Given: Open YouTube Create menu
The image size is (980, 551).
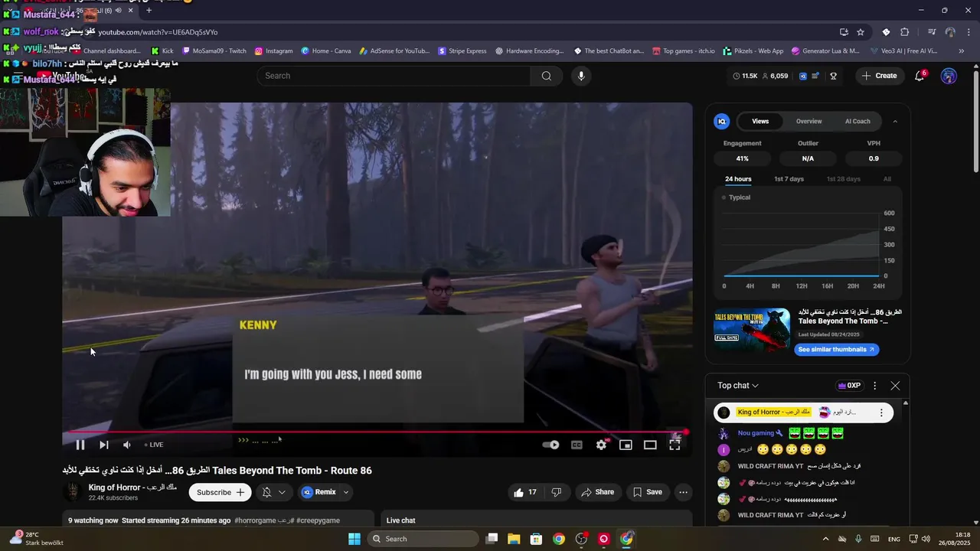Looking at the screenshot, I should (x=879, y=76).
